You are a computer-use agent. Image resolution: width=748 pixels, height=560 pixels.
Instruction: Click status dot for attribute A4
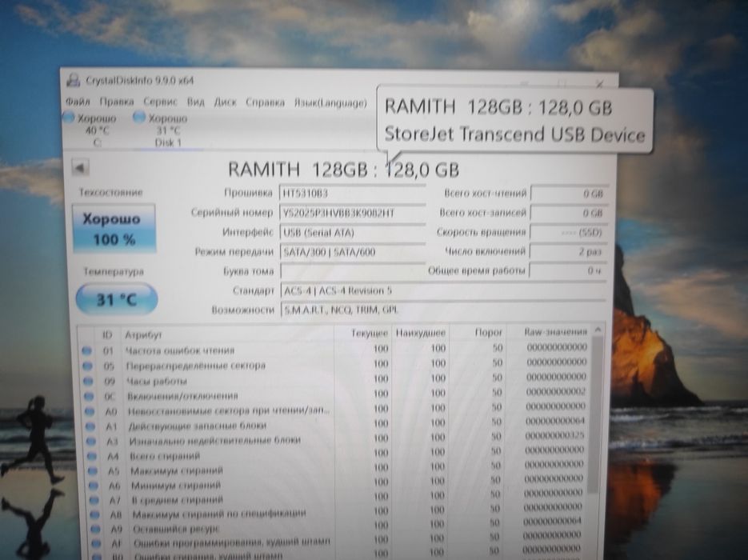point(93,456)
